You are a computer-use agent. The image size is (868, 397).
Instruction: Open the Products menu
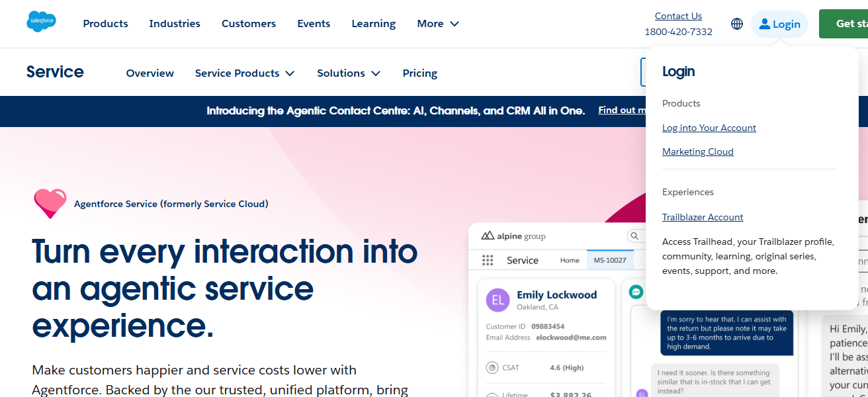105,24
